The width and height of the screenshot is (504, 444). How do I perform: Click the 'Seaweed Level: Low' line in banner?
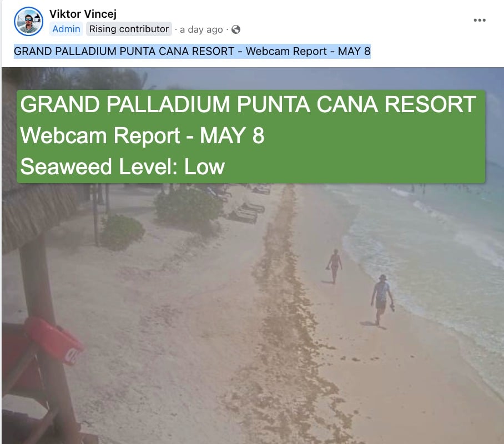click(x=123, y=167)
